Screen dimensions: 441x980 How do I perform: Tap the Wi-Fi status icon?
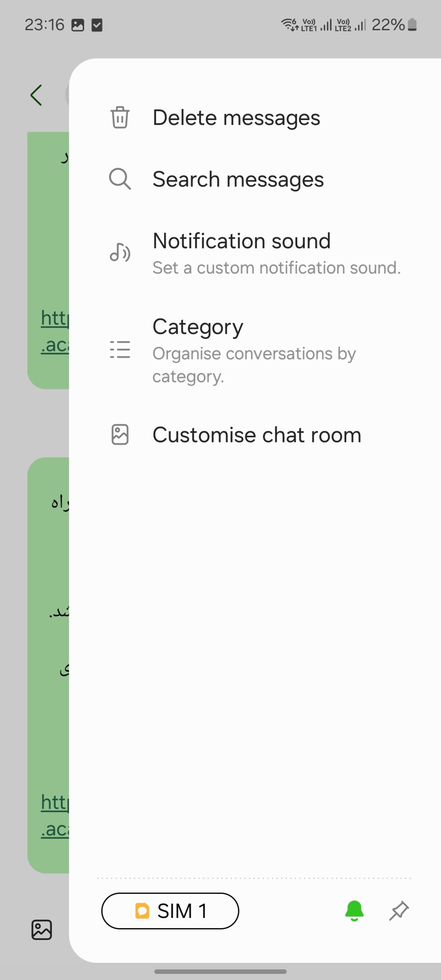(x=290, y=25)
